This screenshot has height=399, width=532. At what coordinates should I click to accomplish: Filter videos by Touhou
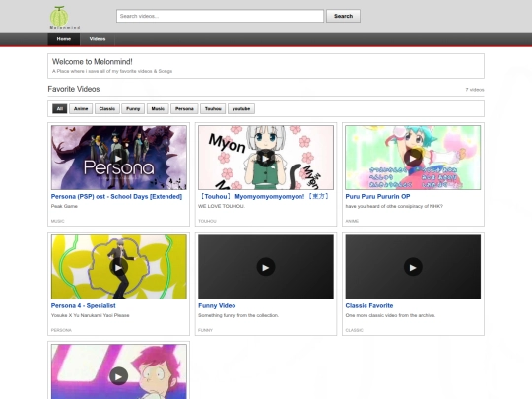tap(213, 109)
